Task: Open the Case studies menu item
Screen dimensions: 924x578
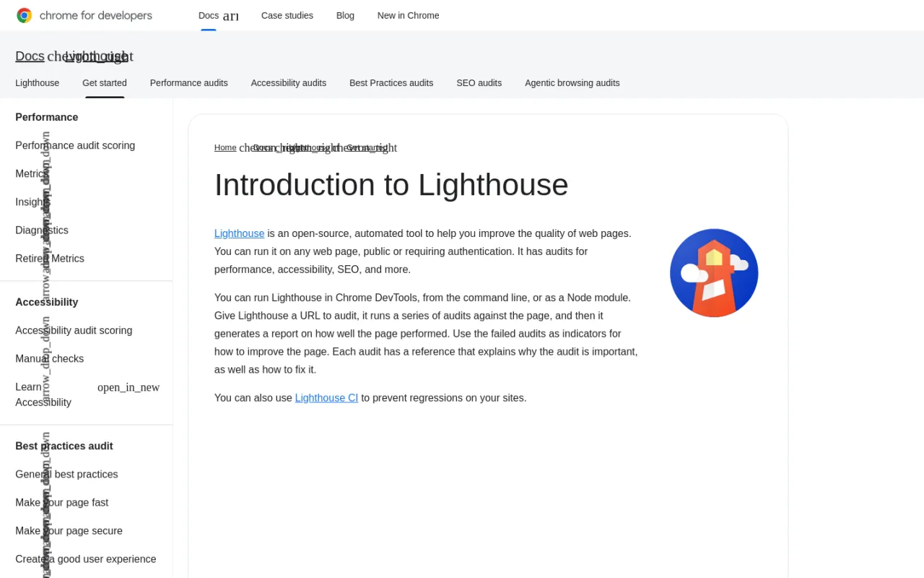Action: [287, 15]
